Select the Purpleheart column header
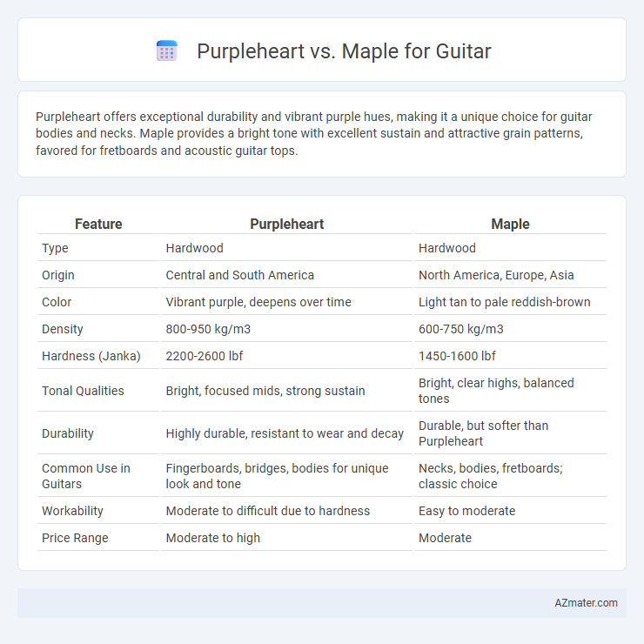Image resolution: width=644 pixels, height=644 pixels. (x=286, y=224)
